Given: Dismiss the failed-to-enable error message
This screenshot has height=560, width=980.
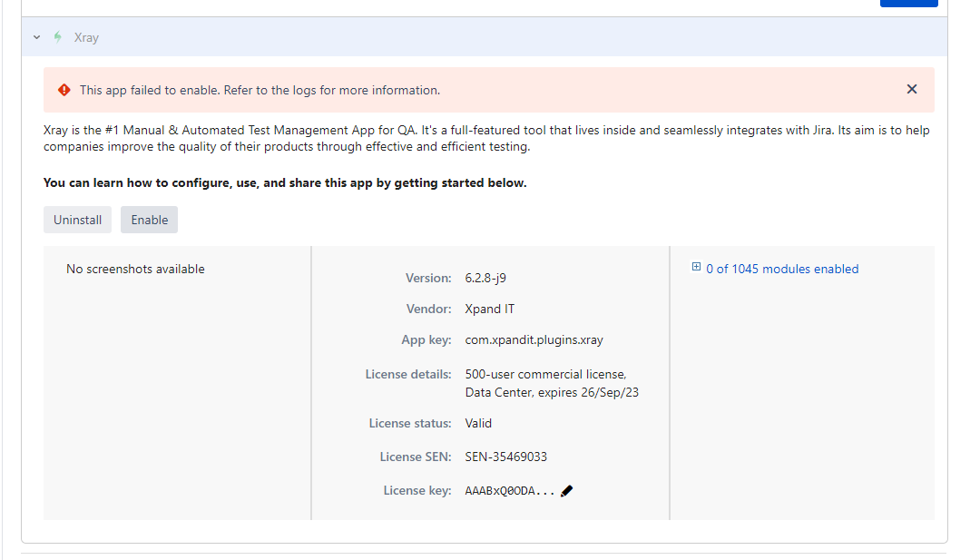Looking at the screenshot, I should tap(911, 89).
